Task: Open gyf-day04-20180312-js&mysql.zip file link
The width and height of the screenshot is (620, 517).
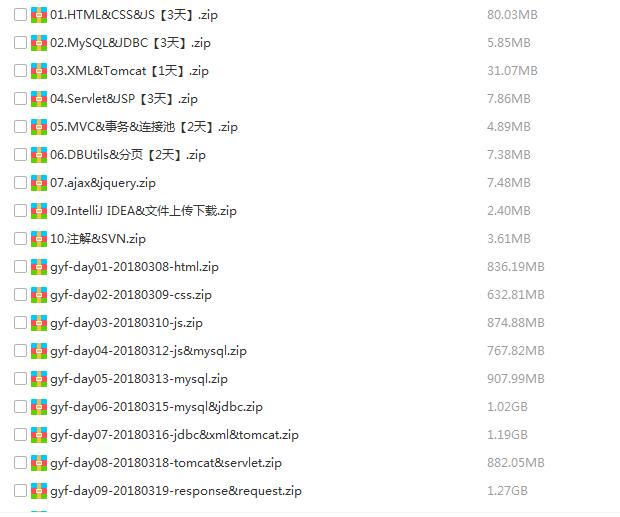Action: coord(148,351)
